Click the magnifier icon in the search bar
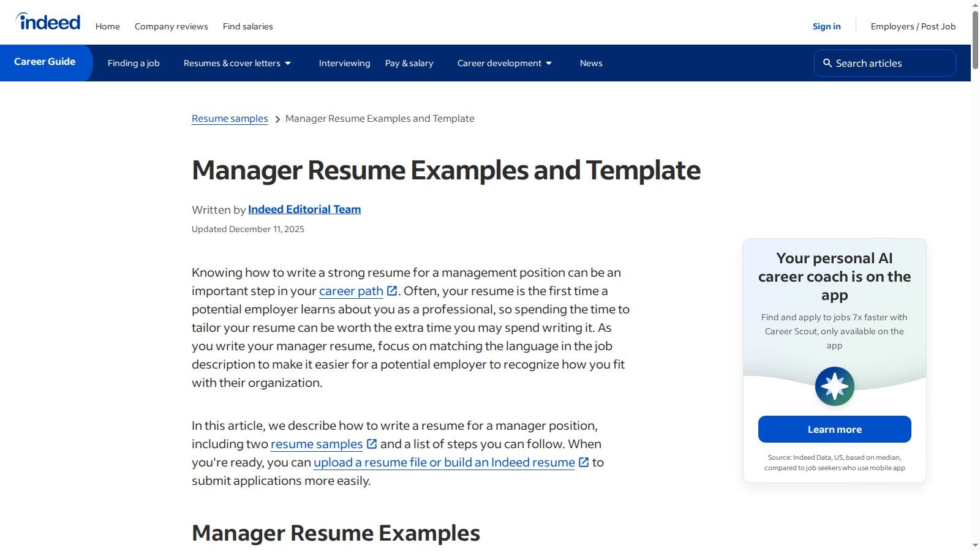This screenshot has width=980, height=551. click(x=828, y=63)
